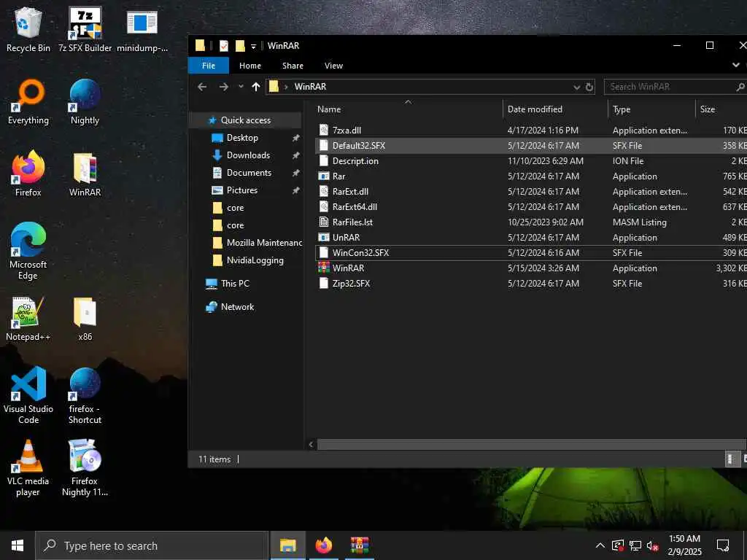Viewport: 747px width, 560px height.
Task: Click the Back arrow in File Explorer
Action: click(202, 87)
